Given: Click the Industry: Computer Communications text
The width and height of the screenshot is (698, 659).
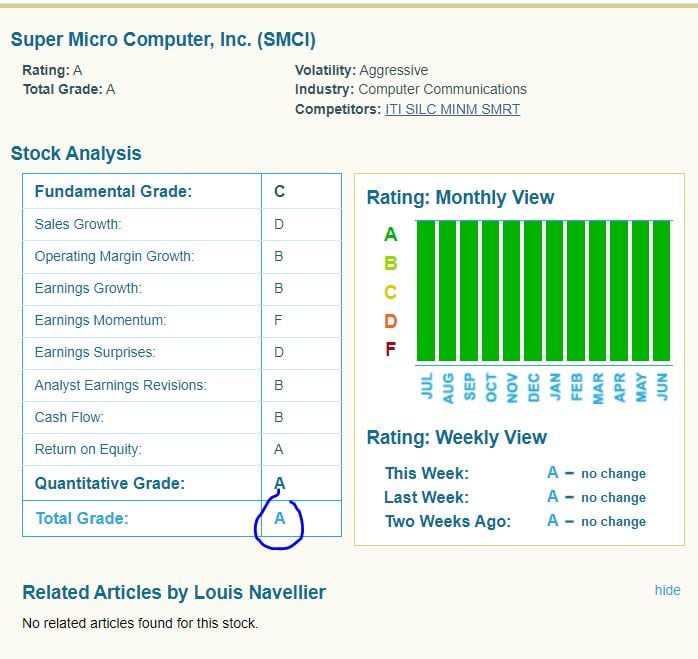Looking at the screenshot, I should (411, 89).
